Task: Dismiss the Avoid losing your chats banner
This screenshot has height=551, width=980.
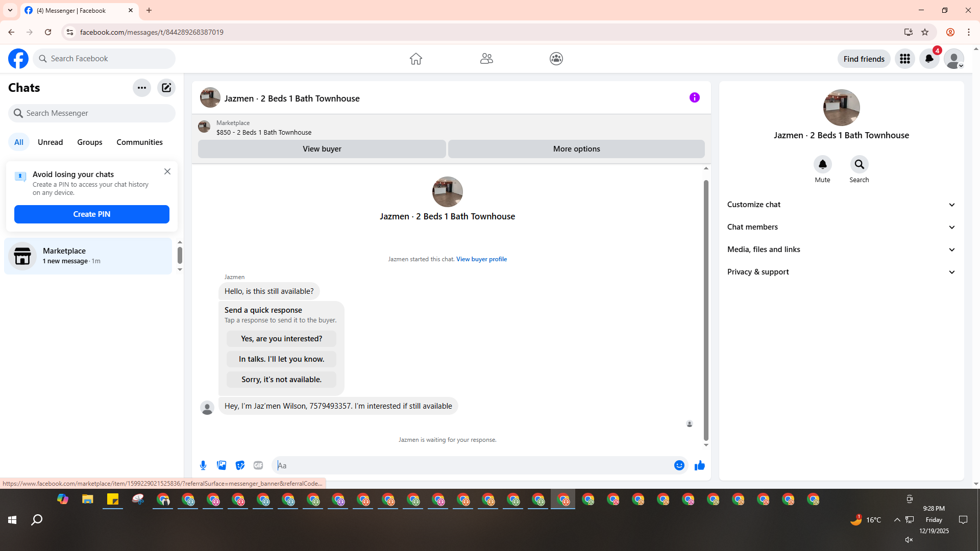Action: pos(167,171)
